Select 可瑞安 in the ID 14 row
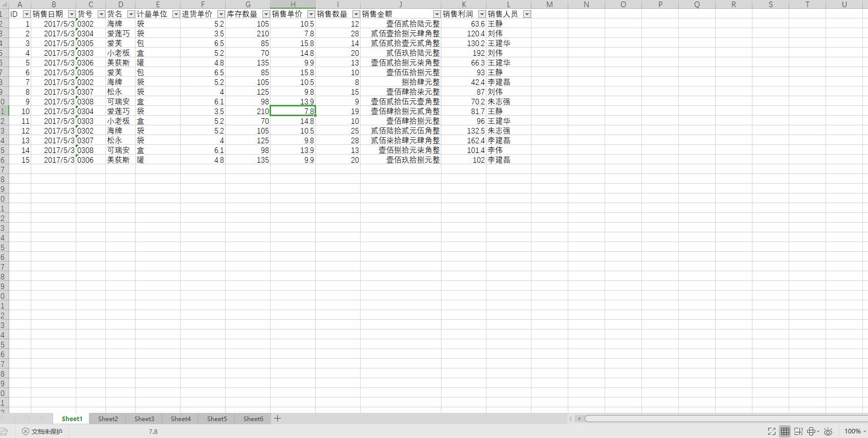 [120, 150]
